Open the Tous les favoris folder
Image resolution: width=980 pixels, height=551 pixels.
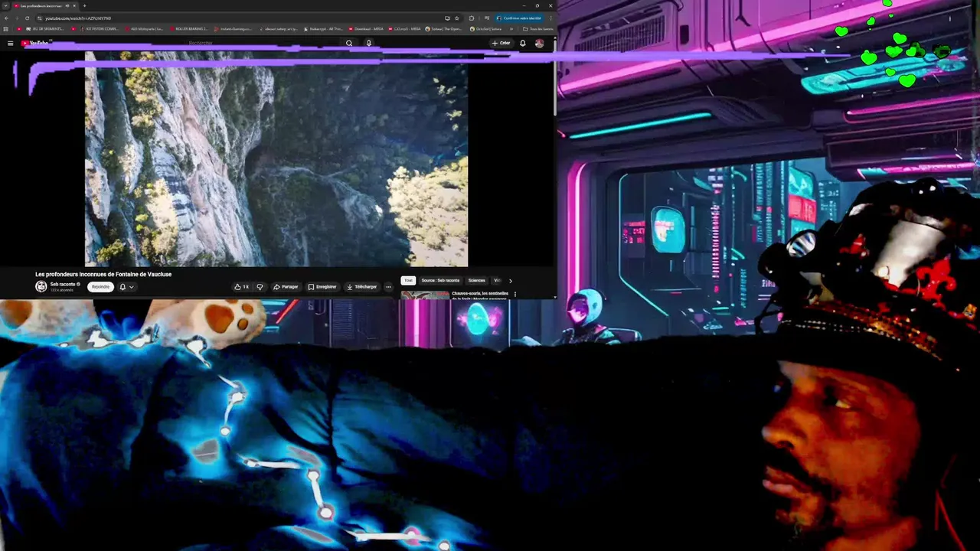coord(537,29)
